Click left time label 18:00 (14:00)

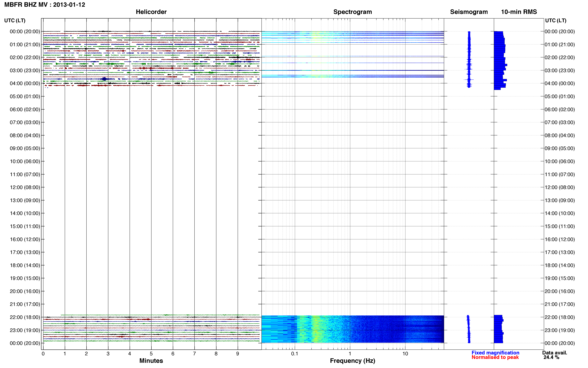[x=25, y=265]
